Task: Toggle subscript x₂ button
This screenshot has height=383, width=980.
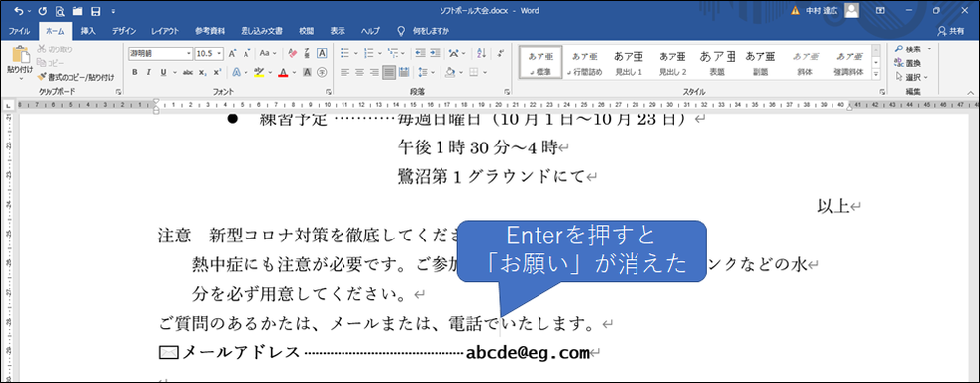Action: coord(203,72)
